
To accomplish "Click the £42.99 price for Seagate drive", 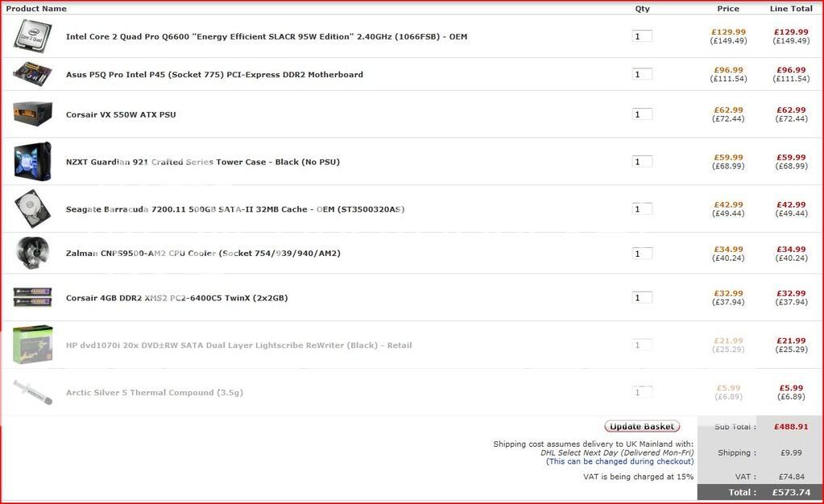I will [728, 204].
